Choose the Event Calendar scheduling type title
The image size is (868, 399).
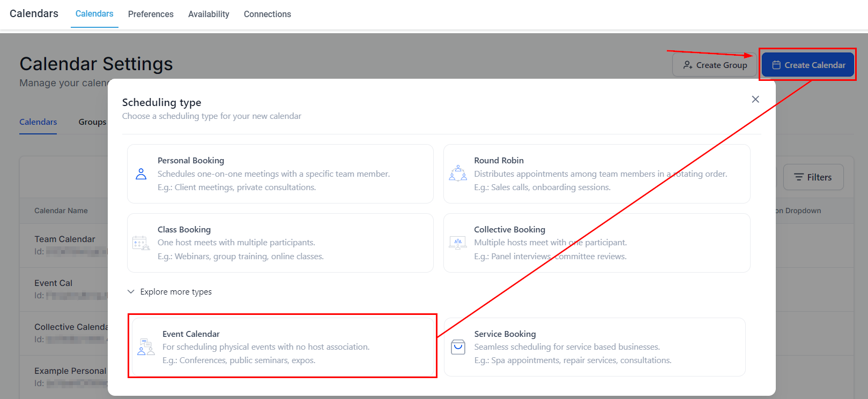tap(191, 334)
